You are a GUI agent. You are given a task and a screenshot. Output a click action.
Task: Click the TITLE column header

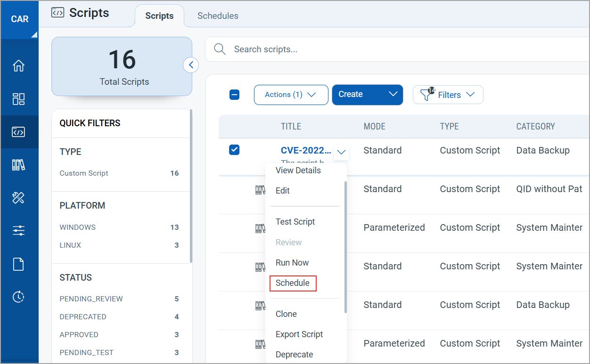coord(291,127)
